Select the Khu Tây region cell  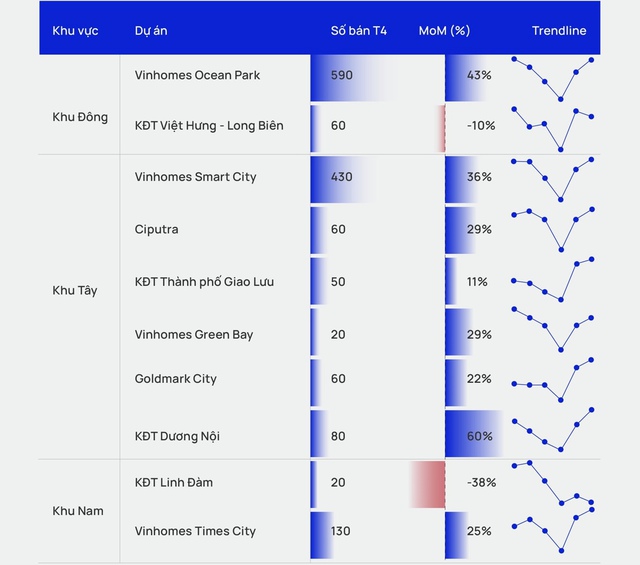[75, 290]
